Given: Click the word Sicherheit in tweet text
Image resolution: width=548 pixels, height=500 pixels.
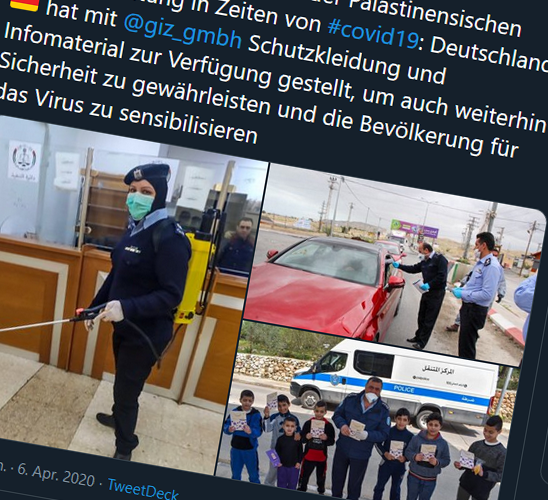Looking at the screenshot, I should pos(48,72).
